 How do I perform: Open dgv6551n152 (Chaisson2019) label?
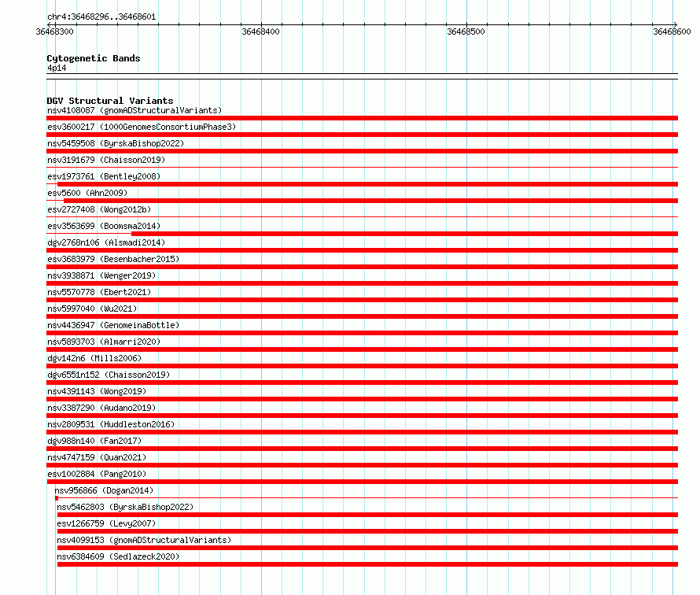[x=109, y=375]
